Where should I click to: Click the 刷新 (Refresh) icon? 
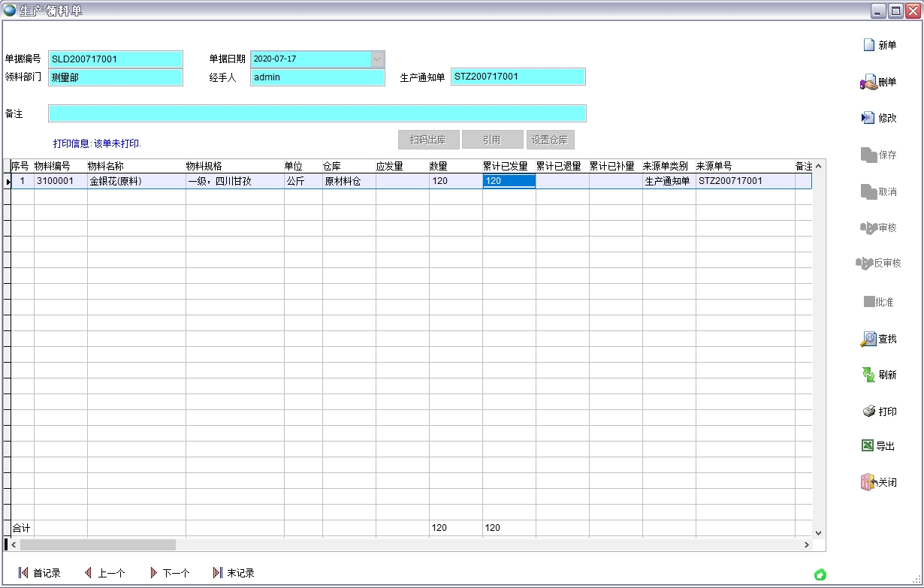[868, 375]
